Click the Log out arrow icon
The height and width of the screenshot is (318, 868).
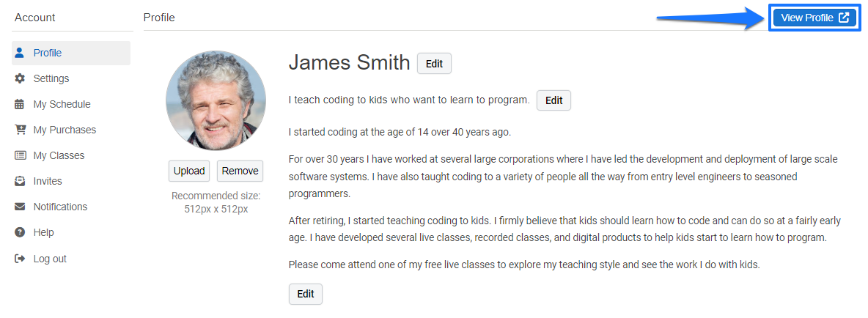[x=20, y=258]
